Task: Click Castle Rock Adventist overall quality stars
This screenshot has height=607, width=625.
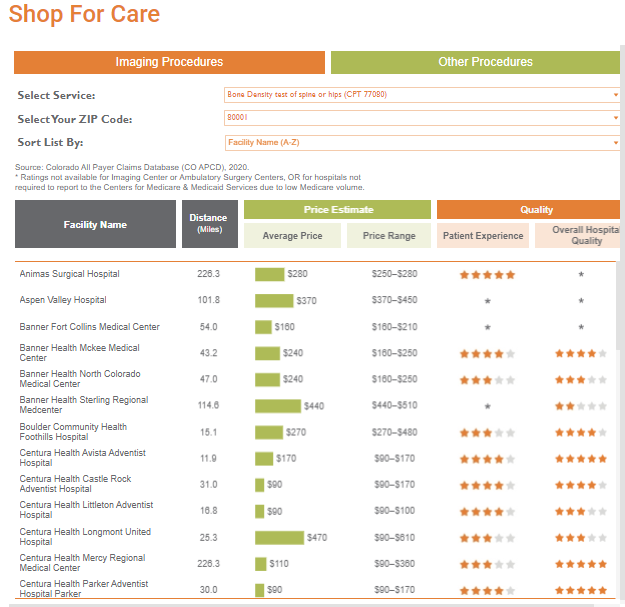Action: point(581,485)
